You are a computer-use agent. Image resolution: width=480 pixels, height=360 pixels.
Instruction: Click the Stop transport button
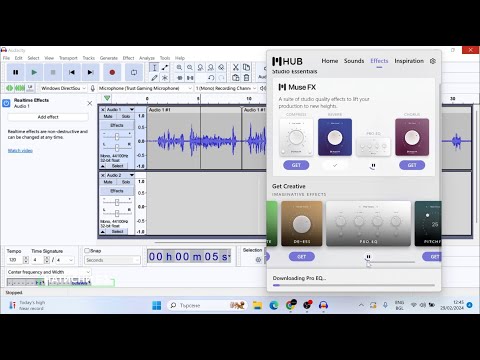point(53,72)
